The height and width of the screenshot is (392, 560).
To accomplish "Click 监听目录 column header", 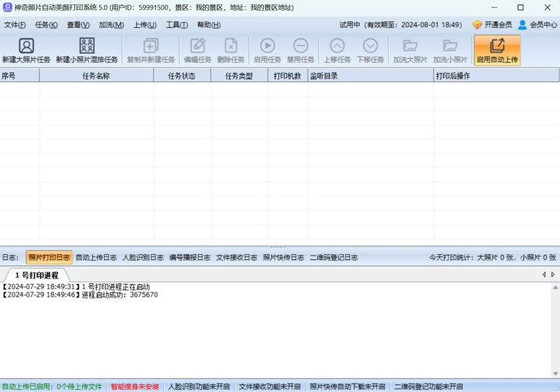I will click(x=371, y=76).
